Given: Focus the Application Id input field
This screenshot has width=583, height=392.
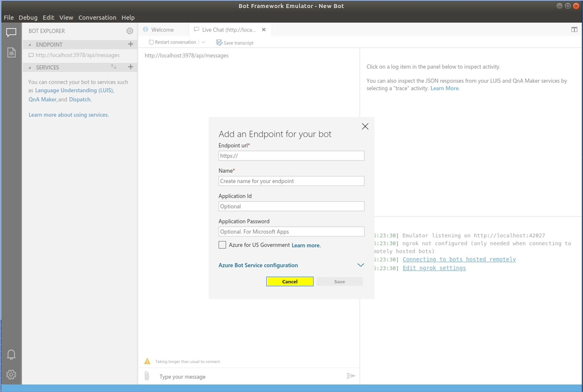Looking at the screenshot, I should pyautogui.click(x=291, y=206).
